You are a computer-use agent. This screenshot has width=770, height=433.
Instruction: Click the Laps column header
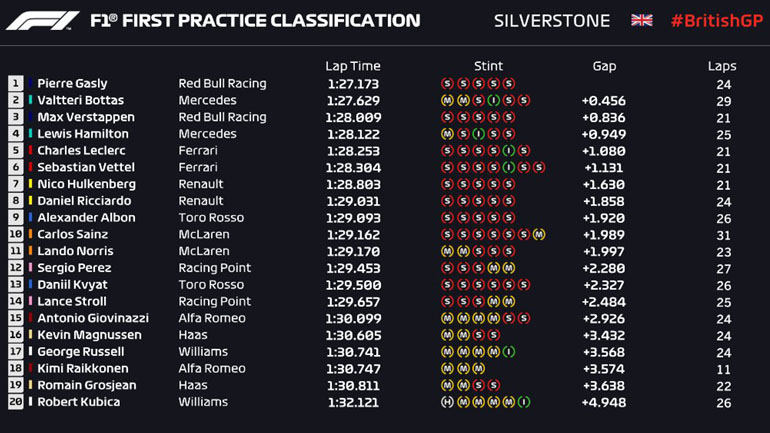pos(722,66)
